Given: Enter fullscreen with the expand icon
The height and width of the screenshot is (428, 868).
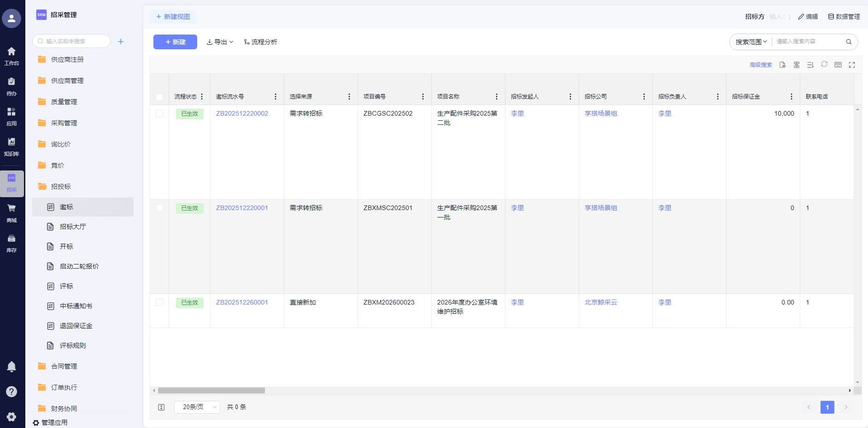Looking at the screenshot, I should tap(851, 65).
